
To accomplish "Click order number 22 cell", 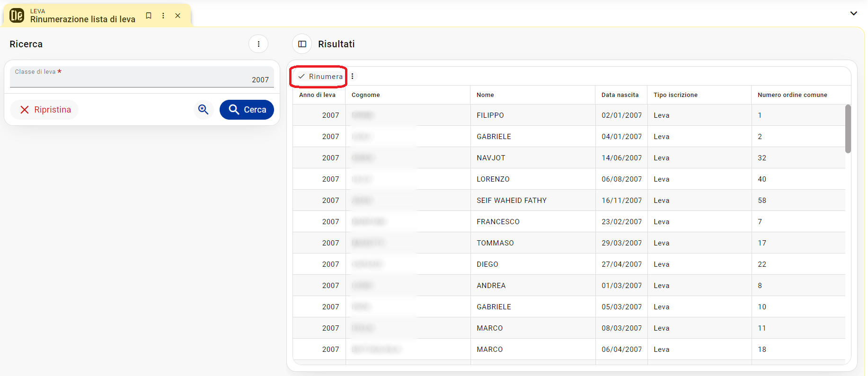I will point(798,264).
